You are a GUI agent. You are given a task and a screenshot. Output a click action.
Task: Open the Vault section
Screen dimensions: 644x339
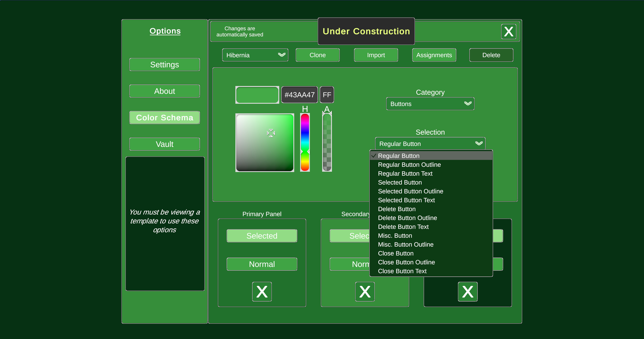[x=164, y=144]
